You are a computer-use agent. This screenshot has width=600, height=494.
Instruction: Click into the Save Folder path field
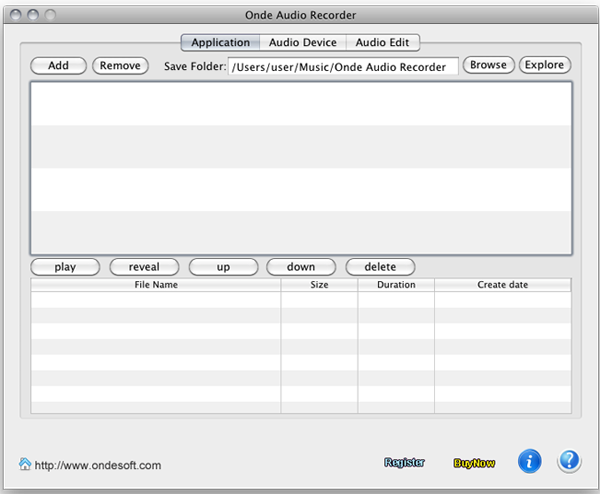point(343,66)
